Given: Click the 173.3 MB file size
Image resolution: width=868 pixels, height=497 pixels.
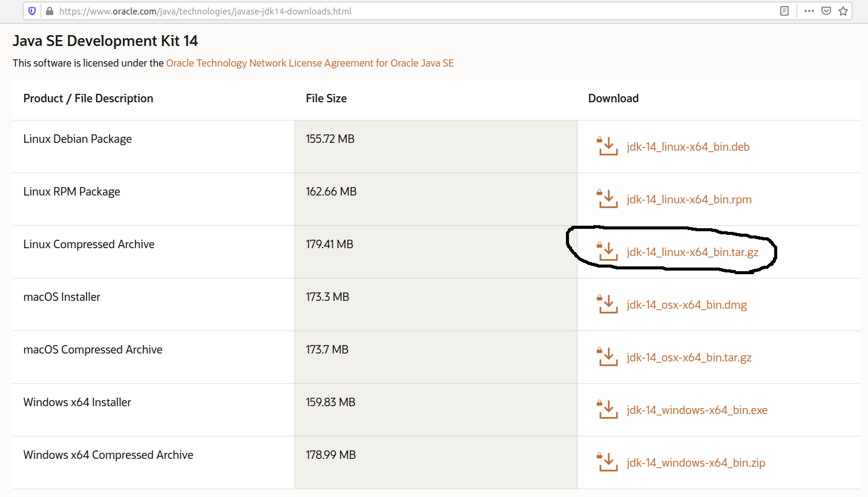Looking at the screenshot, I should (x=327, y=297).
